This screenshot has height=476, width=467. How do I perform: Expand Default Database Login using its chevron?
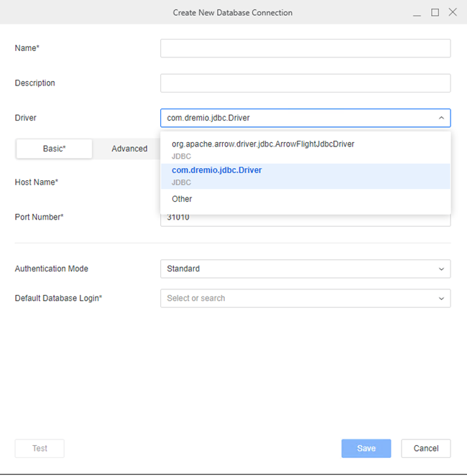pos(440,299)
